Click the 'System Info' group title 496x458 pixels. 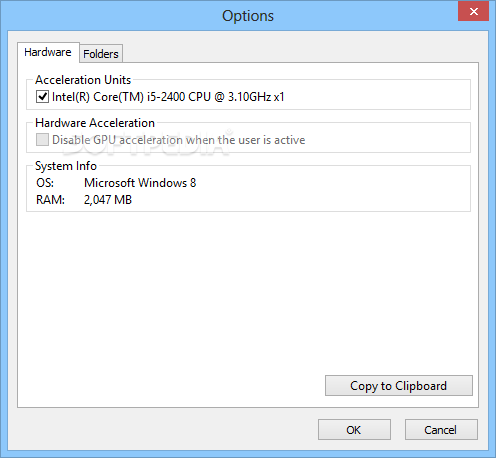tap(66, 166)
